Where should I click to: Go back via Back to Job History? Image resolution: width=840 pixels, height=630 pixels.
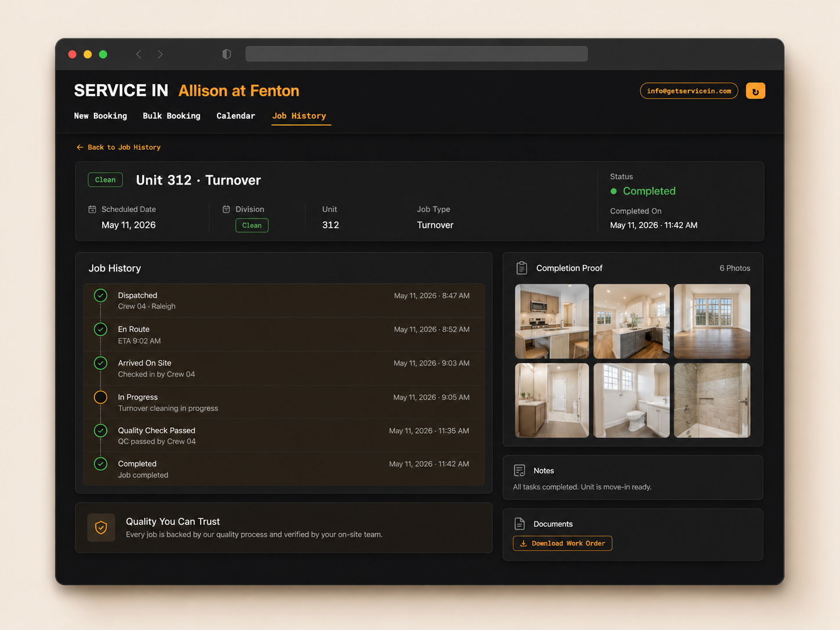tap(118, 147)
